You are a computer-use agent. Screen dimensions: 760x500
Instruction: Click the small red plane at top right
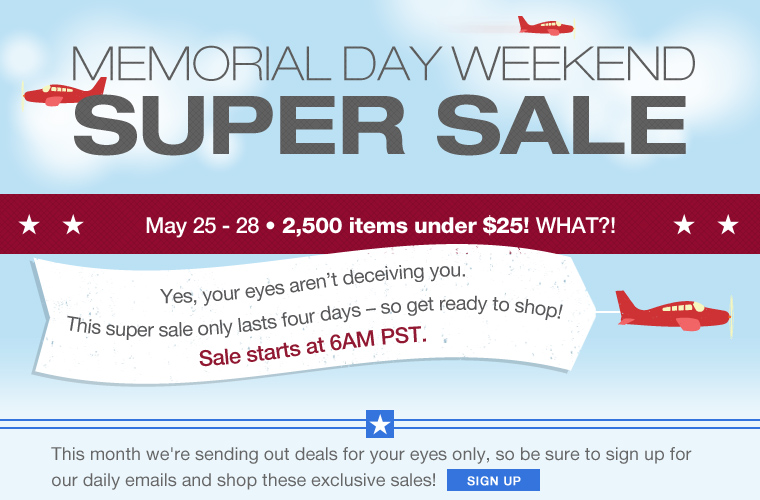tap(547, 26)
